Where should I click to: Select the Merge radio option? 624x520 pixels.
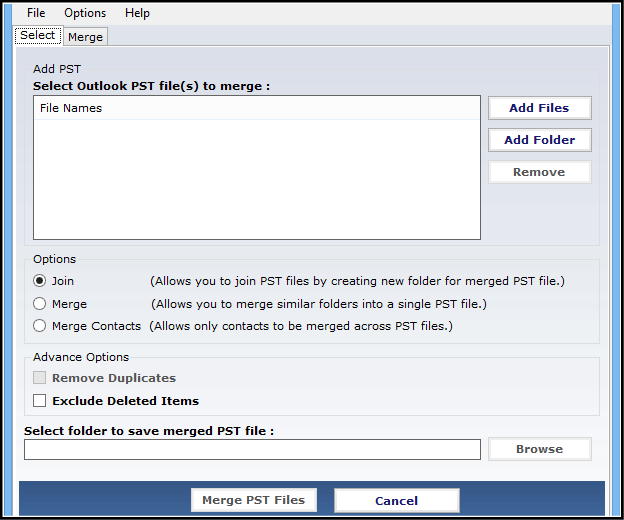[39, 304]
